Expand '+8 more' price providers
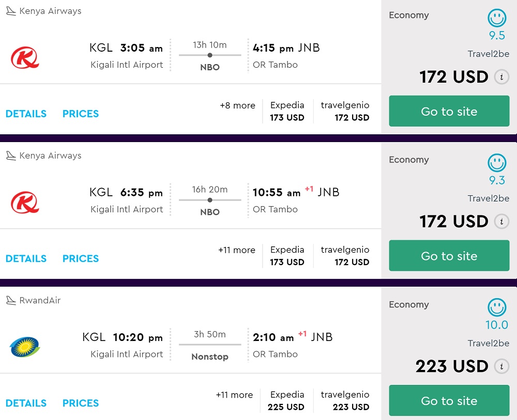 pos(237,105)
